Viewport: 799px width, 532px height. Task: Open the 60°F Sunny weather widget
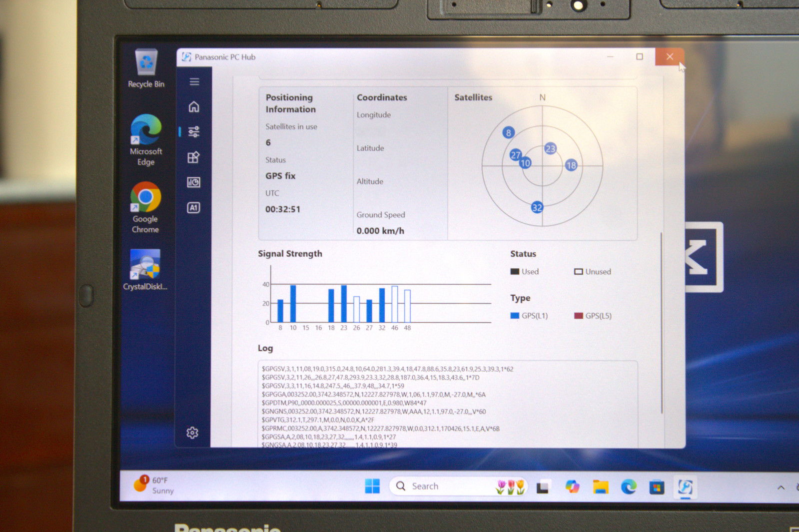153,485
